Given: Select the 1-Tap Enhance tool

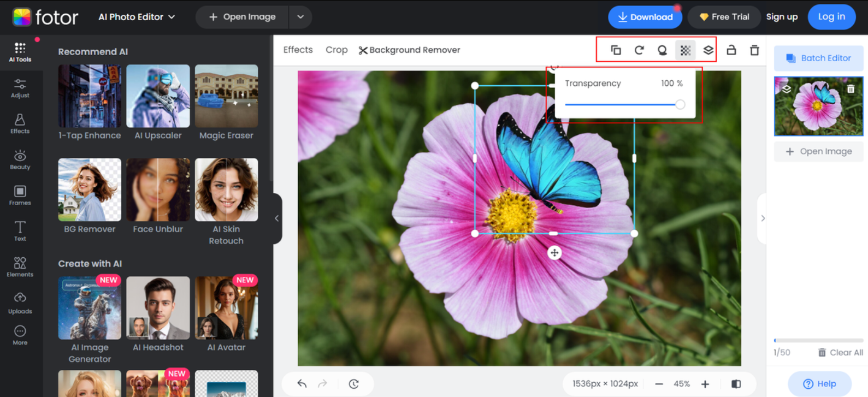Looking at the screenshot, I should pos(90,103).
